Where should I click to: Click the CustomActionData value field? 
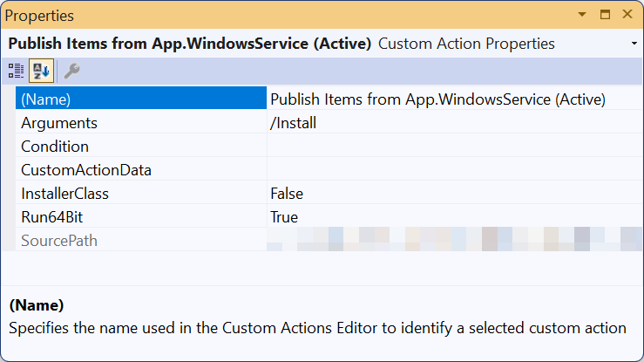pyautogui.click(x=453, y=170)
